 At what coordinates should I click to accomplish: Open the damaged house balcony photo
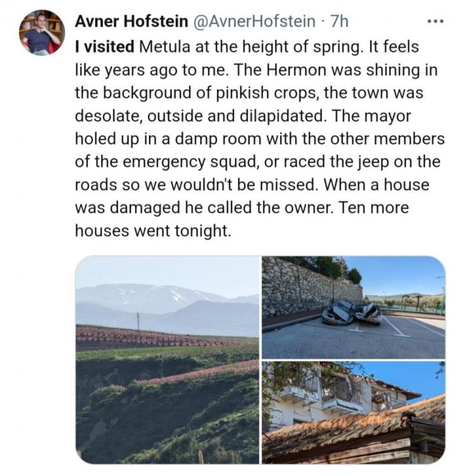click(353, 413)
